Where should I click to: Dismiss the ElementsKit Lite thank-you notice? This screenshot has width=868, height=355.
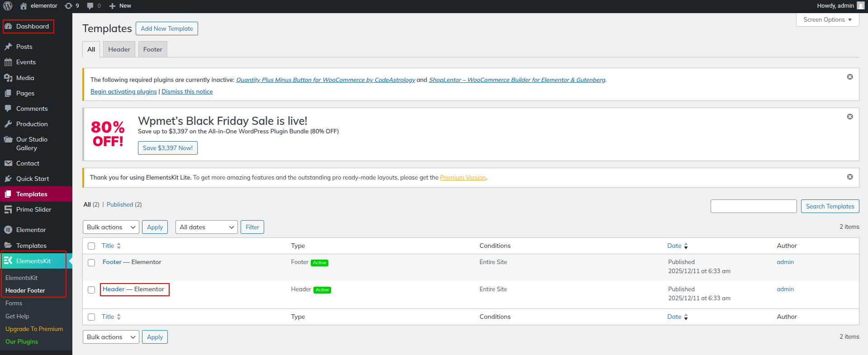pyautogui.click(x=849, y=177)
